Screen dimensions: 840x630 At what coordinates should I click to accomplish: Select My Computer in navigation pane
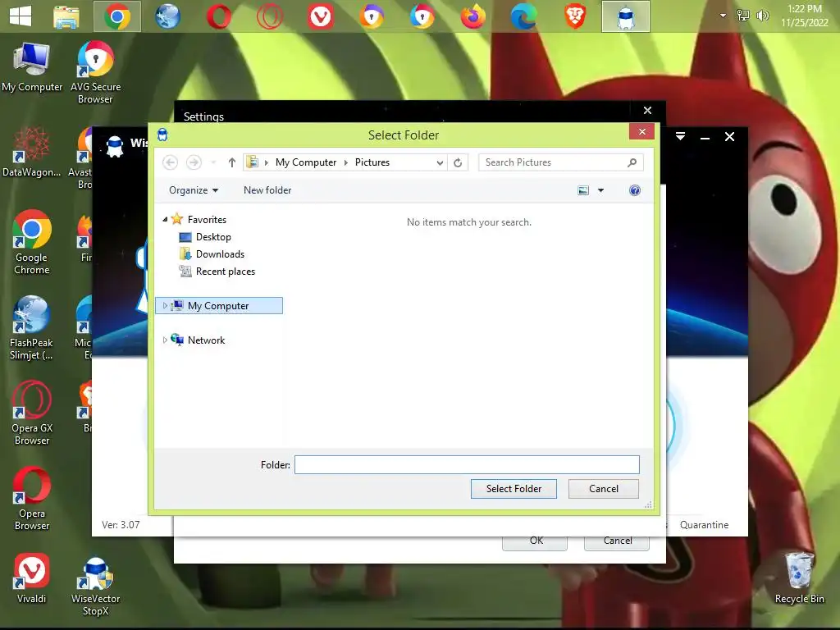(x=218, y=305)
